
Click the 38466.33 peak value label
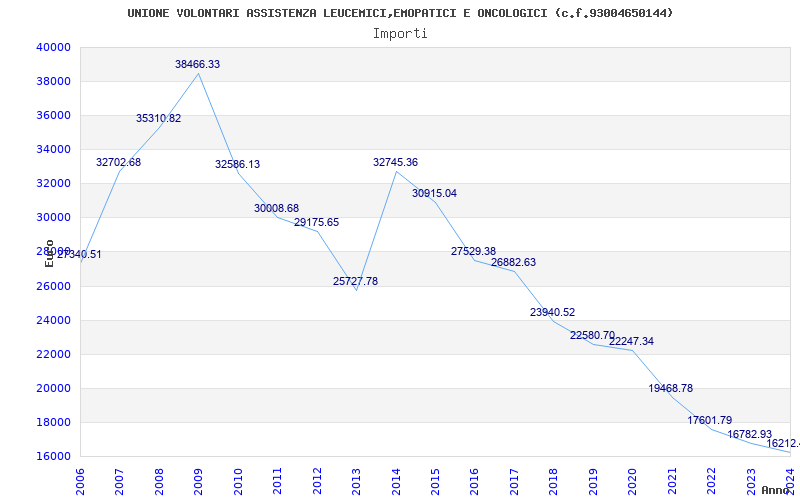point(197,64)
